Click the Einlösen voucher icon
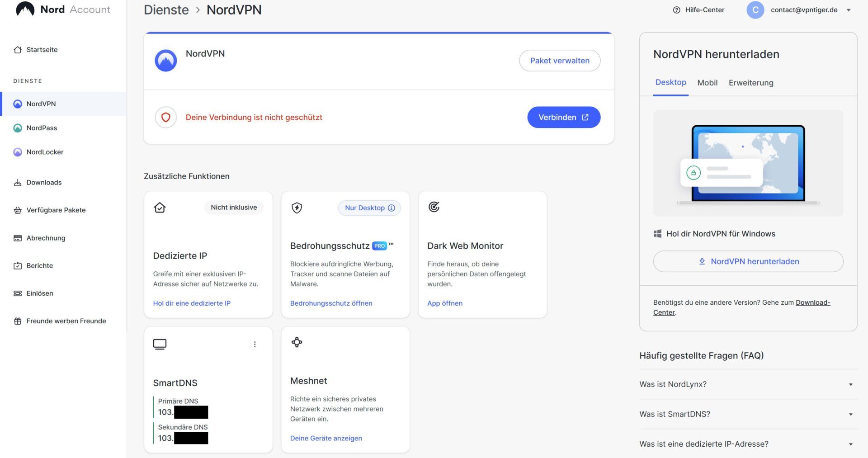The width and height of the screenshot is (868, 458). (x=18, y=293)
